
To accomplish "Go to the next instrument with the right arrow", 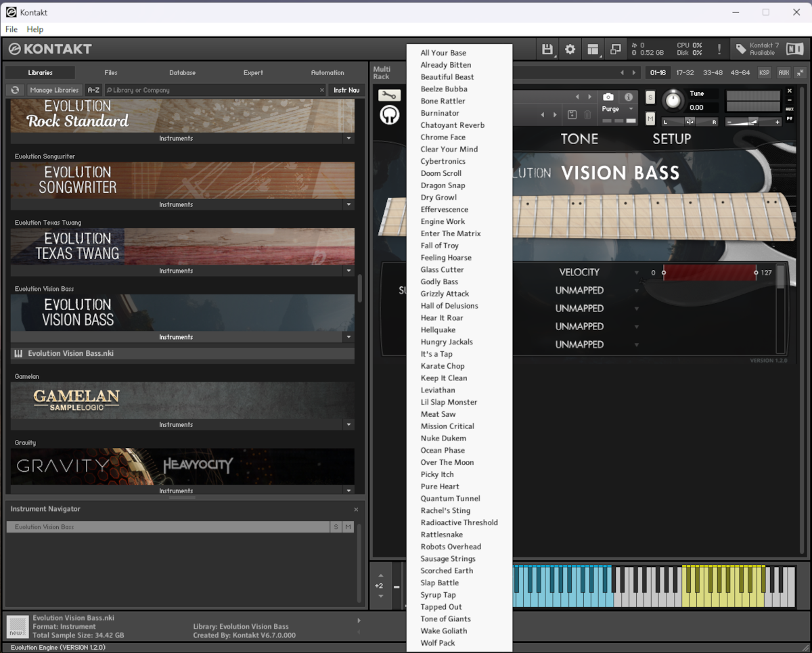I will click(x=590, y=97).
